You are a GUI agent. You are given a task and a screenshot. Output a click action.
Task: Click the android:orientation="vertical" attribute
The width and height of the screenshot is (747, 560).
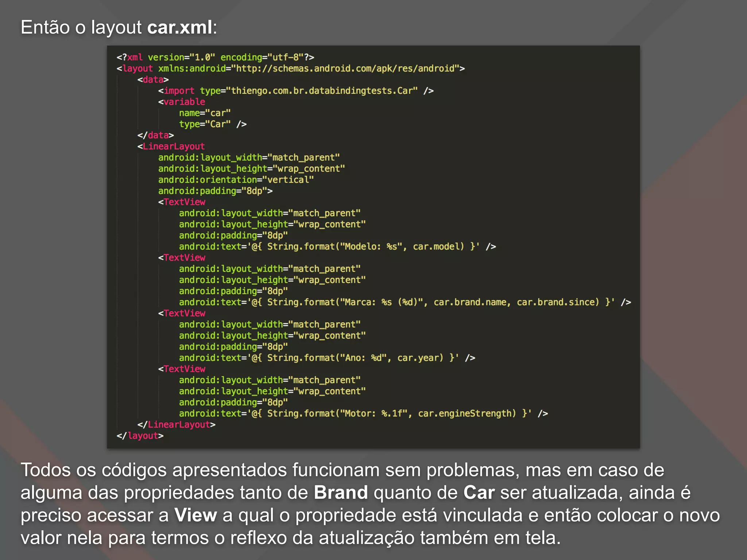pos(236,180)
